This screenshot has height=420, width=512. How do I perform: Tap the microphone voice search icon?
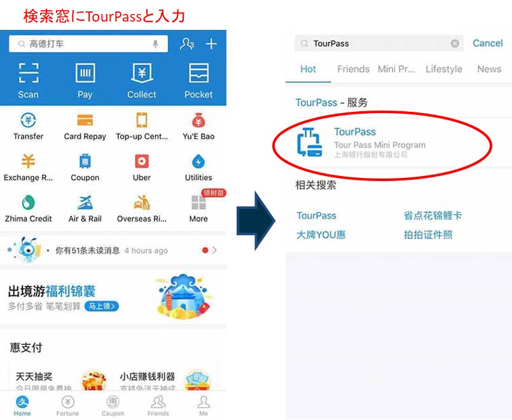tap(155, 44)
